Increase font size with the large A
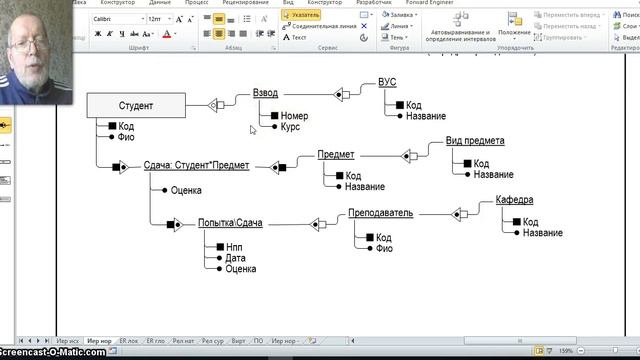This screenshot has width=640, height=360. click(x=179, y=19)
